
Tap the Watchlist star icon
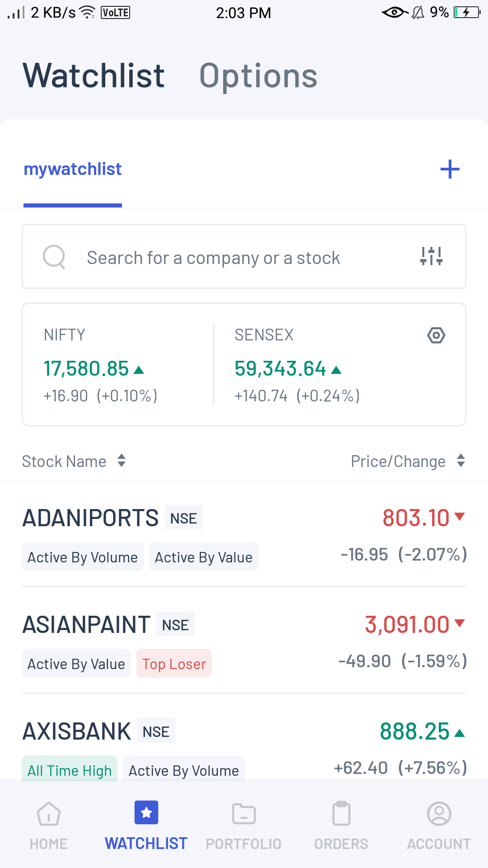click(146, 813)
